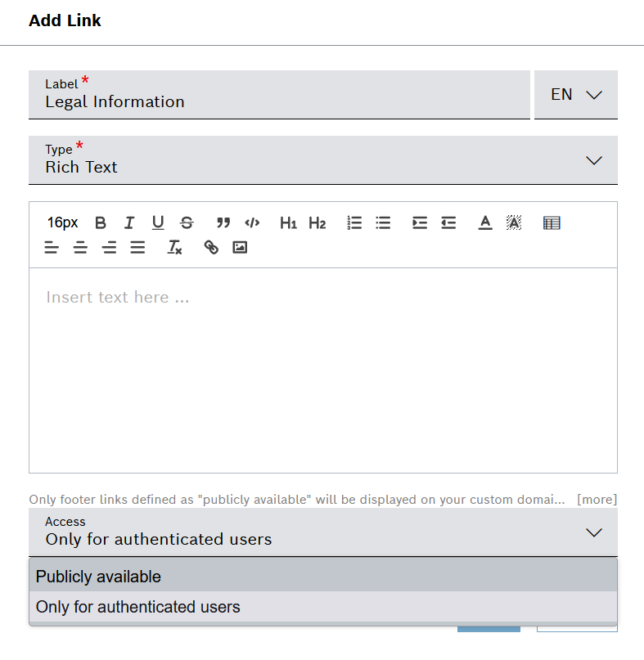Insert a blockquote

click(x=223, y=222)
